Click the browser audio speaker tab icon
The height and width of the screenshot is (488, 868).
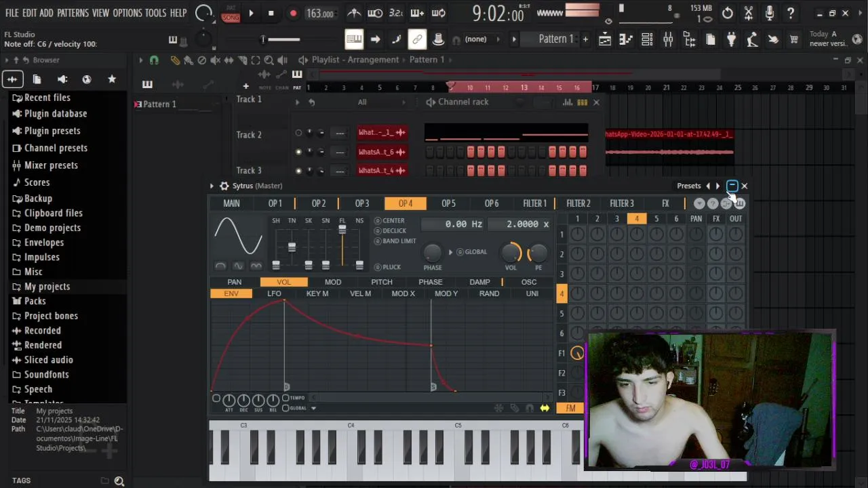tap(62, 79)
